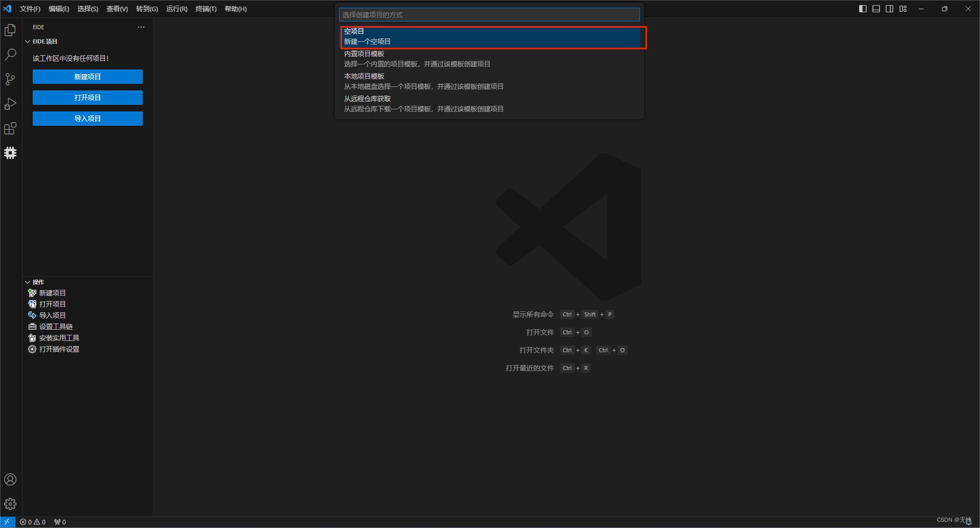Image resolution: width=980 pixels, height=528 pixels.
Task: Open errors and warnings count in status bar
Action: point(33,522)
